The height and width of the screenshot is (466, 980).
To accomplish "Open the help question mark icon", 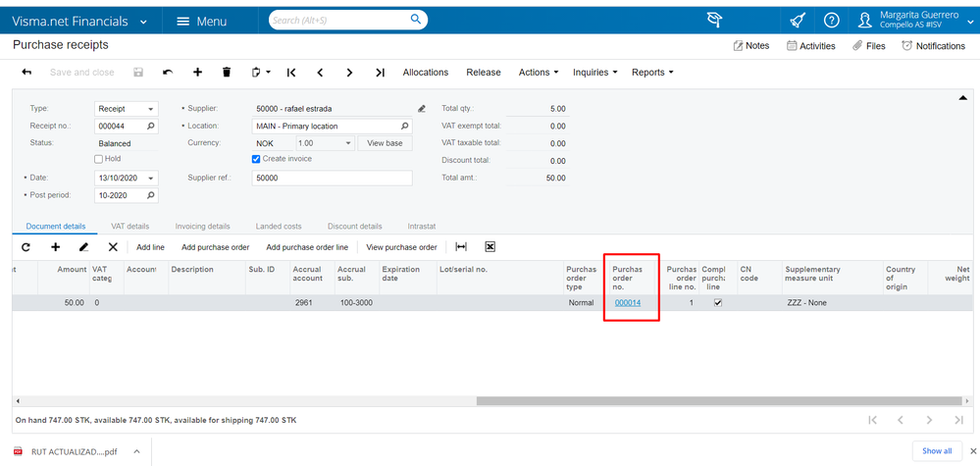I will [x=831, y=21].
